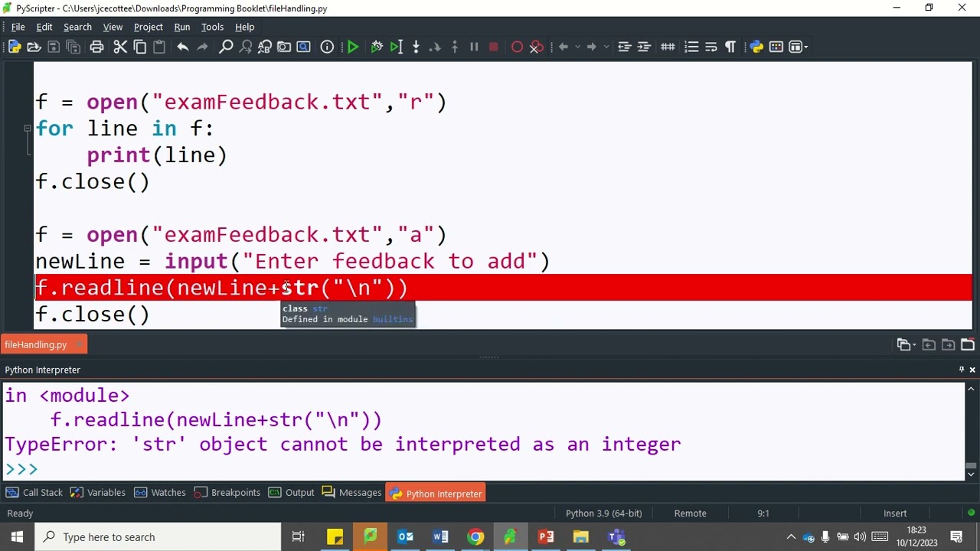Click the Find Next toolbar icon
980x551 pixels.
246,47
